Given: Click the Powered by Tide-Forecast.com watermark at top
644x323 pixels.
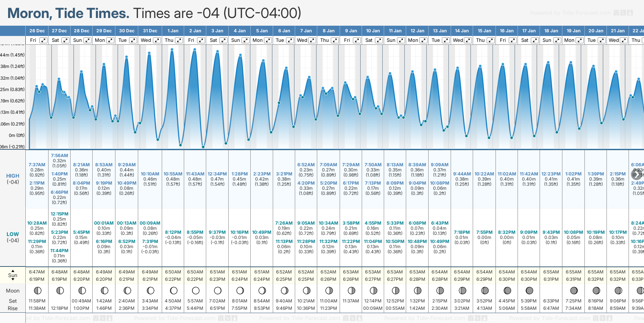Looking at the screenshot, I should 570,13.
